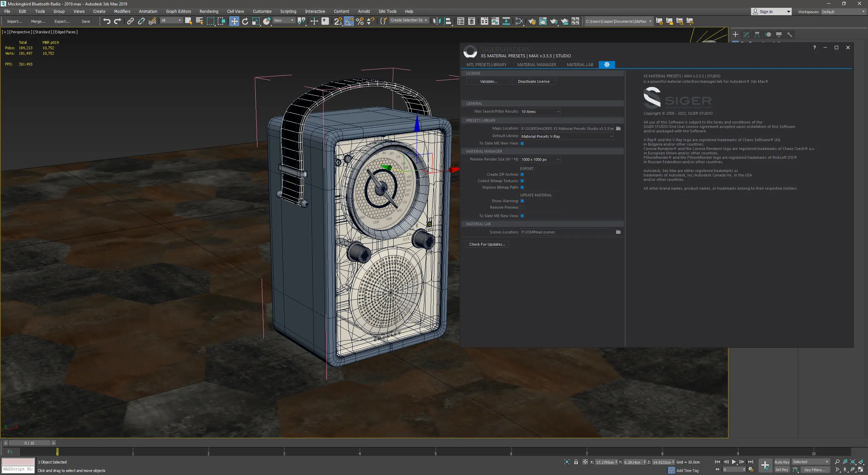Click the Select and Rotate tool
This screenshot has height=475, width=868.
point(245,21)
